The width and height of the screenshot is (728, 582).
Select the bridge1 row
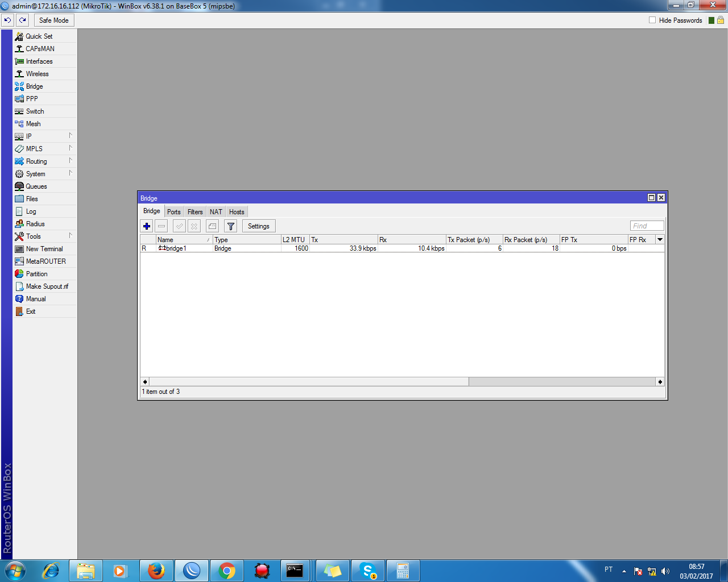click(402, 248)
